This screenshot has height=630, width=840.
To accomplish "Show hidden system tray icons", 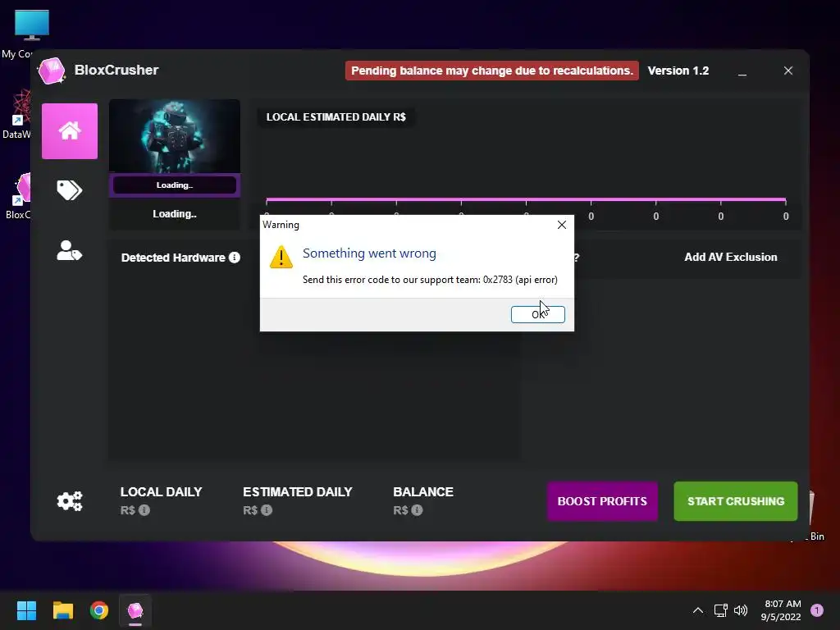I will pyautogui.click(x=698, y=610).
